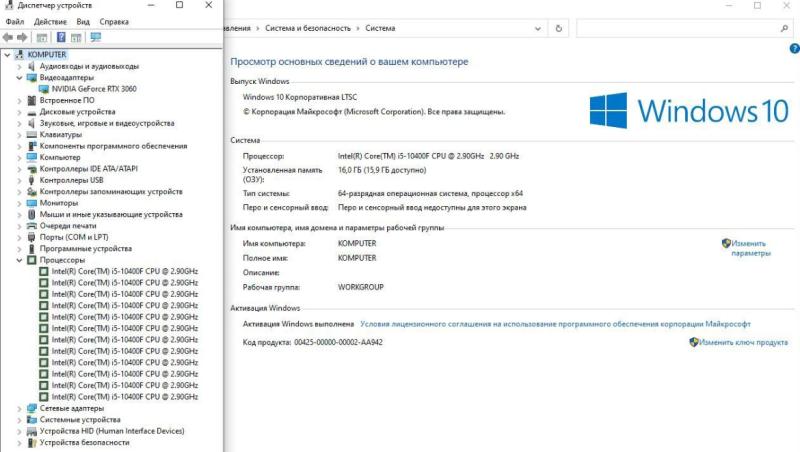This screenshot has width=800, height=452.
Task: Expand the Контроллеры USB node
Action: tap(19, 180)
